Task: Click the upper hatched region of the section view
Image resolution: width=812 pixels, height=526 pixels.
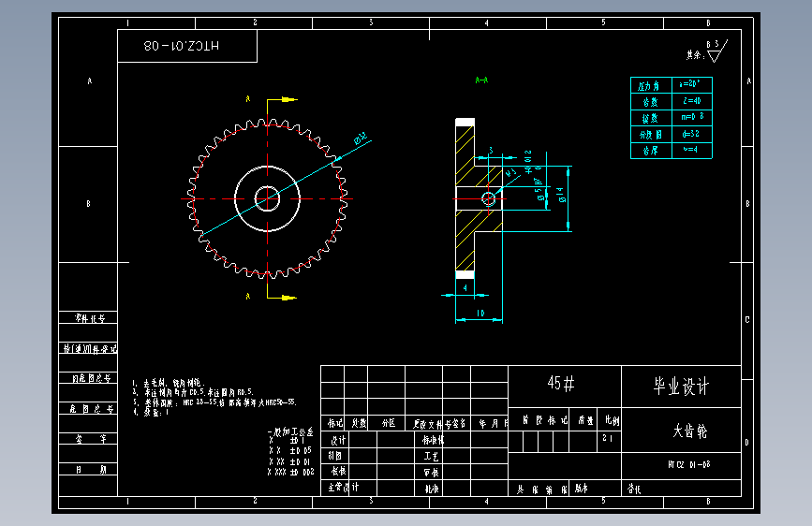Action: [x=465, y=155]
